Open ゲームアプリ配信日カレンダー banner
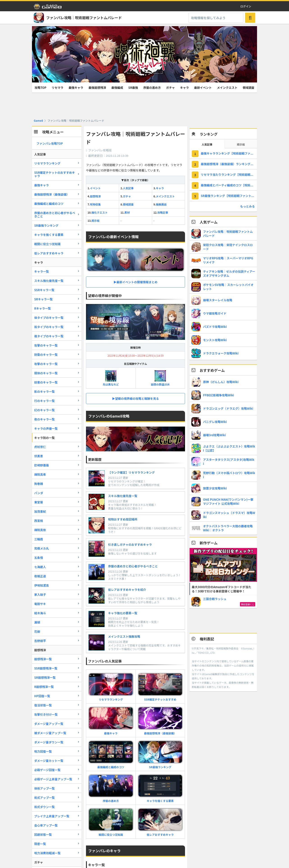Viewport: 289px width, 868px height. pos(223,565)
